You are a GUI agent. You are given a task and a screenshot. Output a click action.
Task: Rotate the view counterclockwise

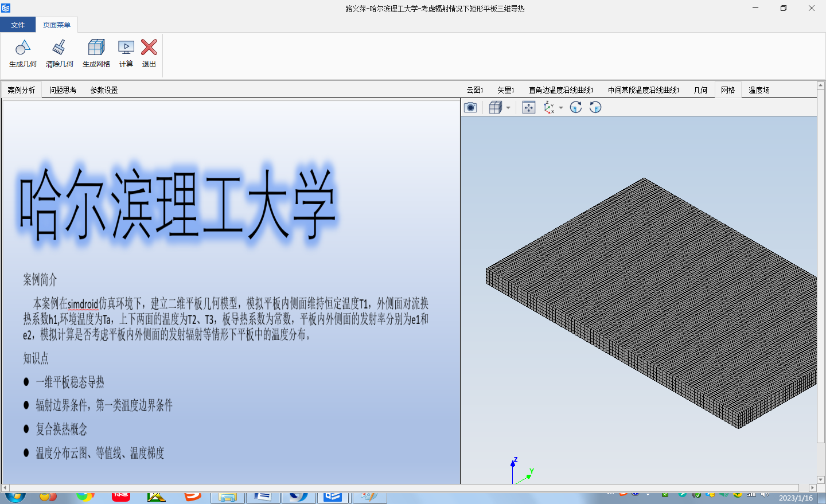pos(595,107)
